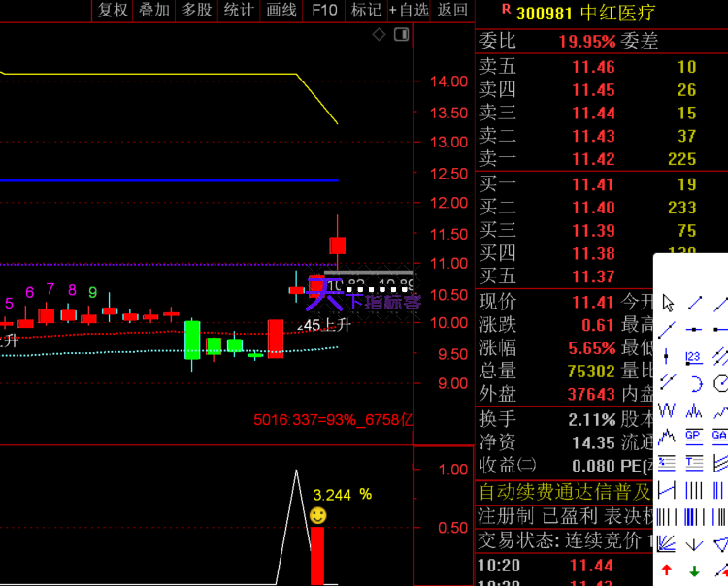The height and width of the screenshot is (586, 728).
Task: Pick the 123 number label drawing tool
Action: point(694,357)
